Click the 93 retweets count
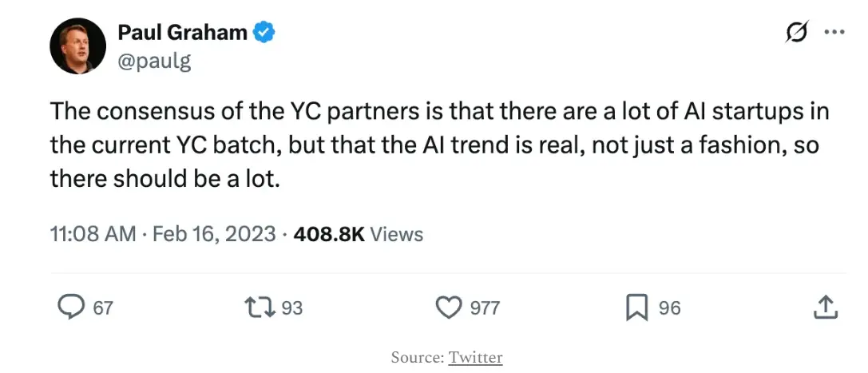The image size is (868, 373). [x=292, y=308]
